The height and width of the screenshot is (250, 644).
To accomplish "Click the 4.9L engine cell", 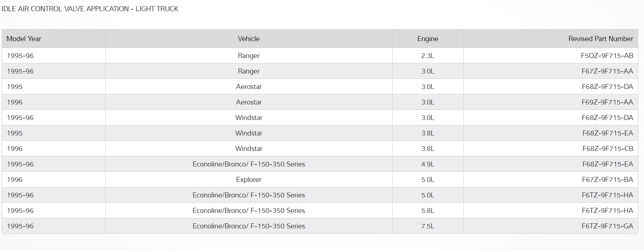I will (x=428, y=164).
